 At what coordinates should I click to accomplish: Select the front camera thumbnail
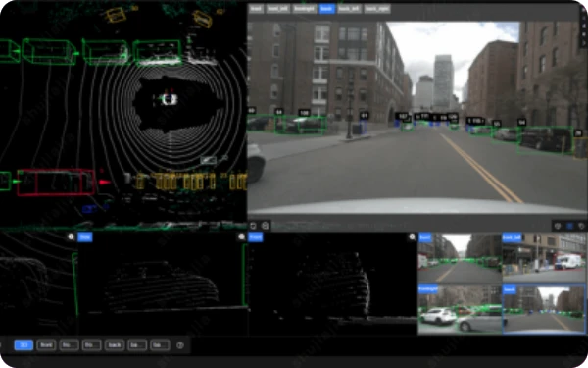(x=460, y=257)
